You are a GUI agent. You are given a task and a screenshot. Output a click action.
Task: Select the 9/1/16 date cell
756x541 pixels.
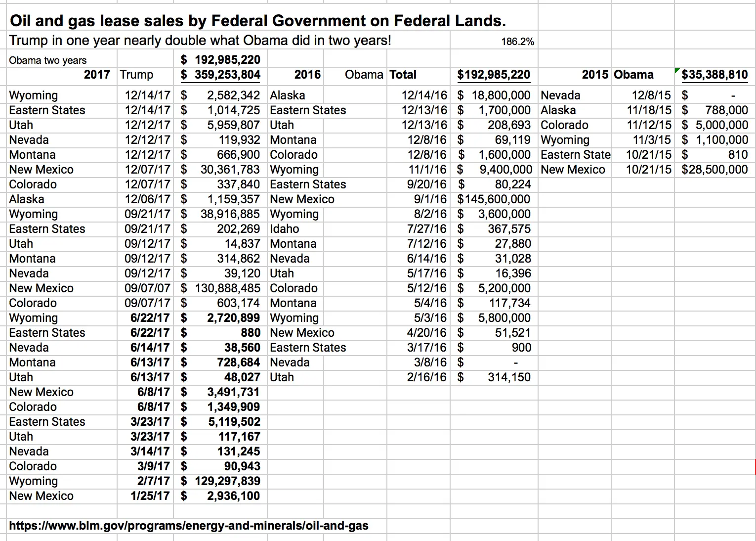[430, 199]
